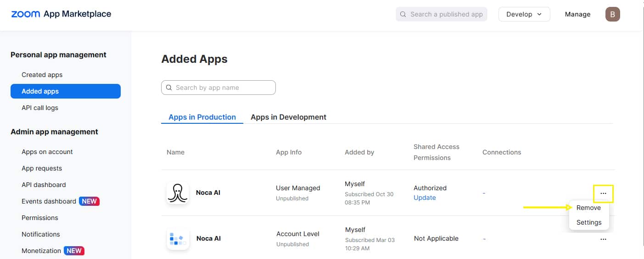This screenshot has width=644, height=259.
Task: Select Settings from the context menu
Action: pyautogui.click(x=588, y=222)
